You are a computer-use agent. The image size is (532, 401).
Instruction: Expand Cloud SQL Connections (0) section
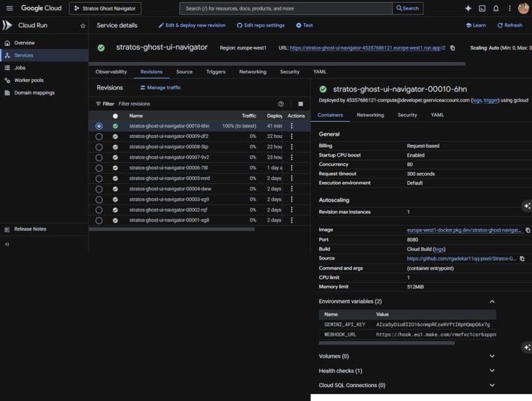pos(492,386)
